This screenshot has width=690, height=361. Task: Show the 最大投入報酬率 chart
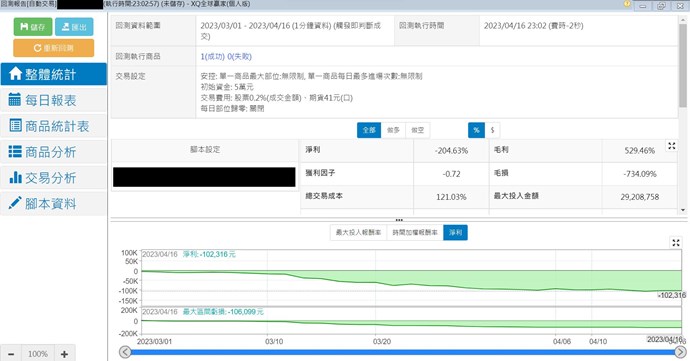pyautogui.click(x=358, y=232)
